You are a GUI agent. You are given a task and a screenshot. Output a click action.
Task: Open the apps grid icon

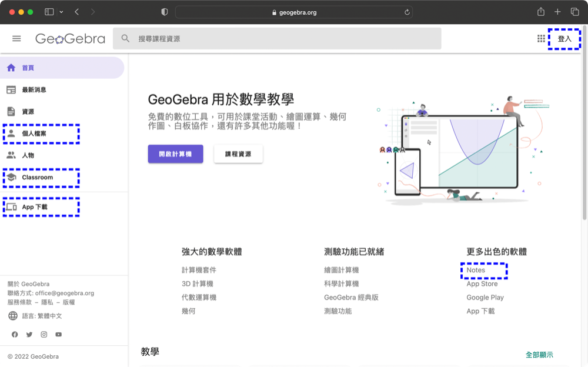(541, 39)
